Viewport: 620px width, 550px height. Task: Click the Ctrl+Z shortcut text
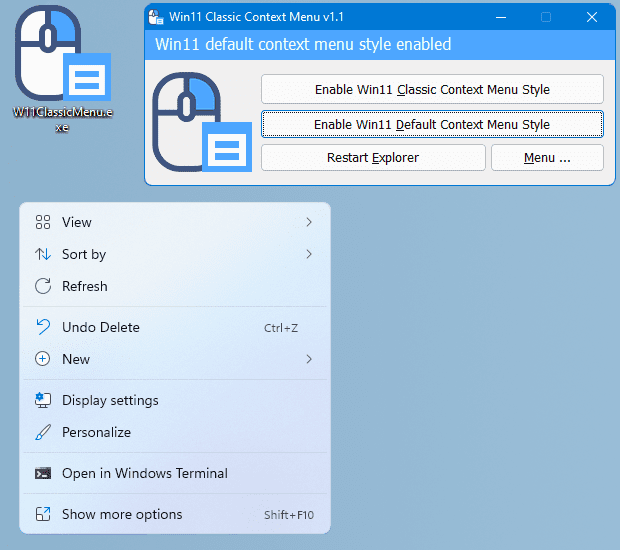281,328
